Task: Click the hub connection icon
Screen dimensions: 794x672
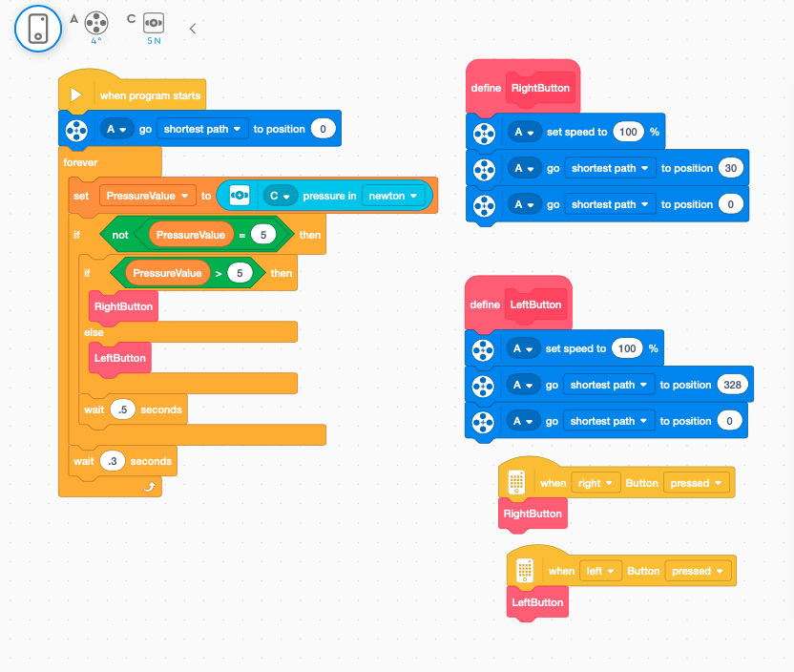Action: coord(38,29)
